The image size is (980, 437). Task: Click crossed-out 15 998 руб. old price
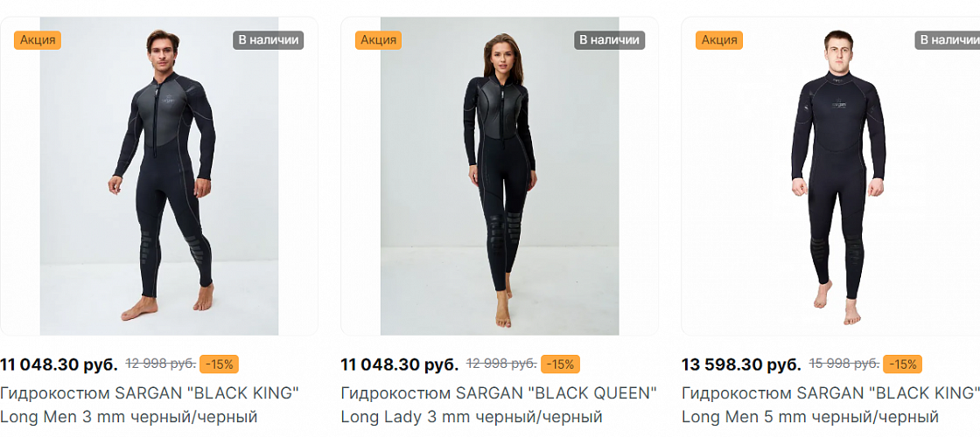pos(843,364)
